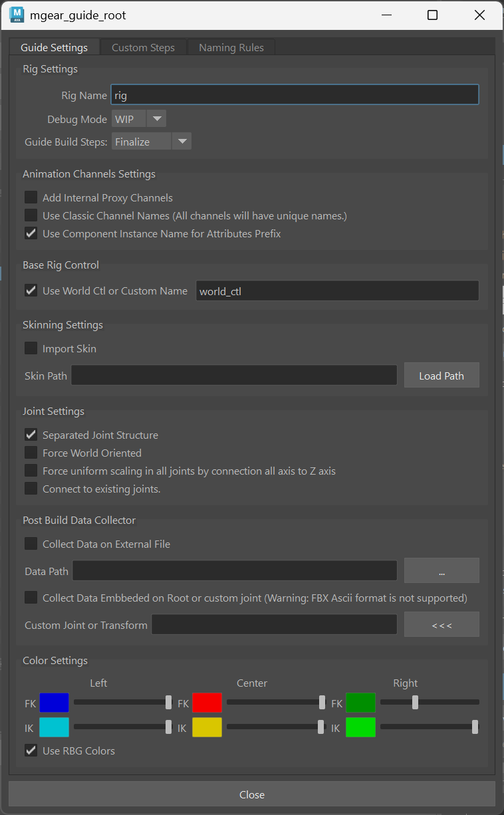The height and width of the screenshot is (815, 504).
Task: Open the Custom Steps tab
Action: coord(143,47)
